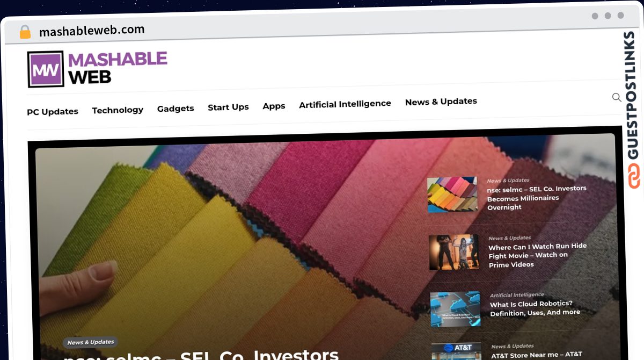644x360 pixels.
Task: Click the News & Updates badge on hero image
Action: point(90,342)
